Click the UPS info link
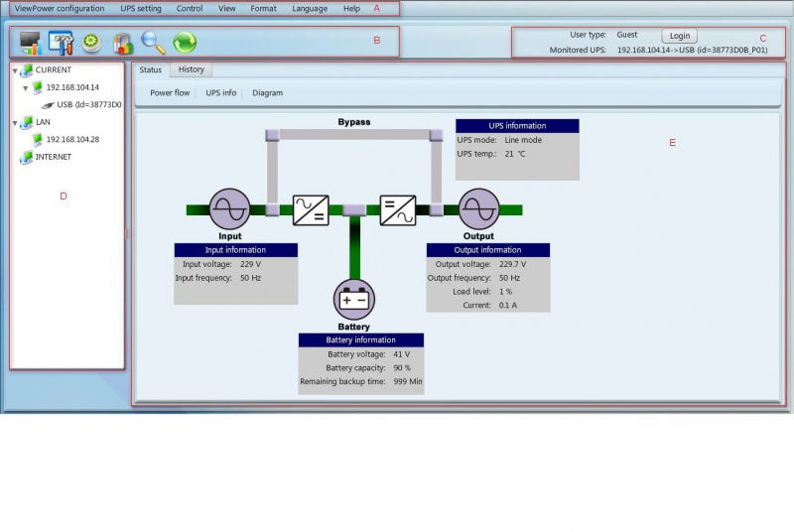Screen dimensions: 794x532 coord(220,92)
